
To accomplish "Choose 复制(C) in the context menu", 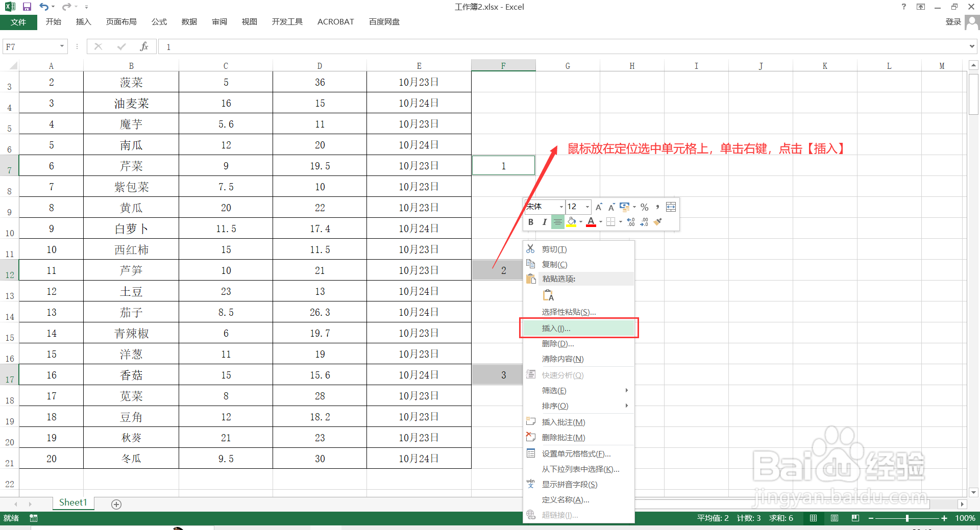I will (x=579, y=264).
